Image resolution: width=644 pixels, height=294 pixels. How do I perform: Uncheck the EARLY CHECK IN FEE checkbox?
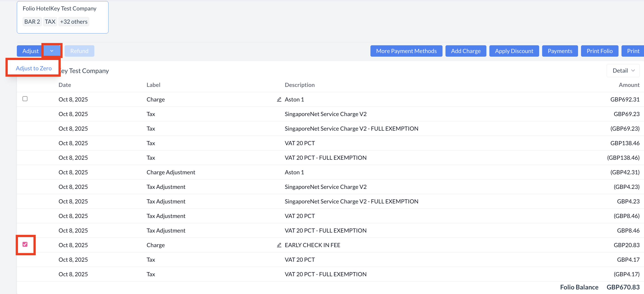click(x=25, y=244)
